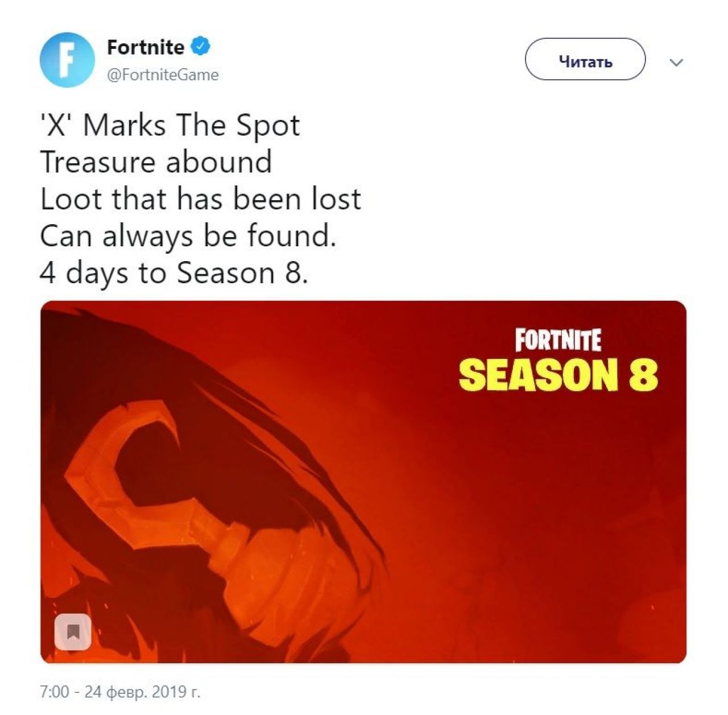
Task: Open the Season 8 teaser image
Action: (363, 482)
